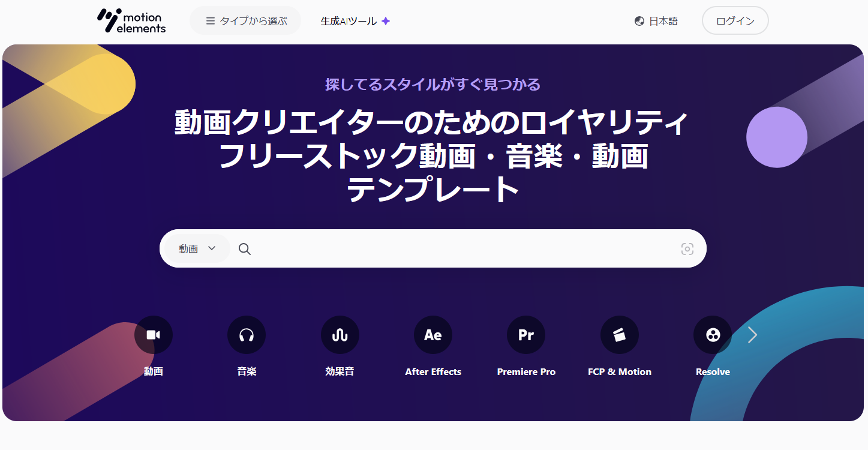Image resolution: width=868 pixels, height=450 pixels.
Task: Select the 動画 (video) category icon
Action: [153, 335]
